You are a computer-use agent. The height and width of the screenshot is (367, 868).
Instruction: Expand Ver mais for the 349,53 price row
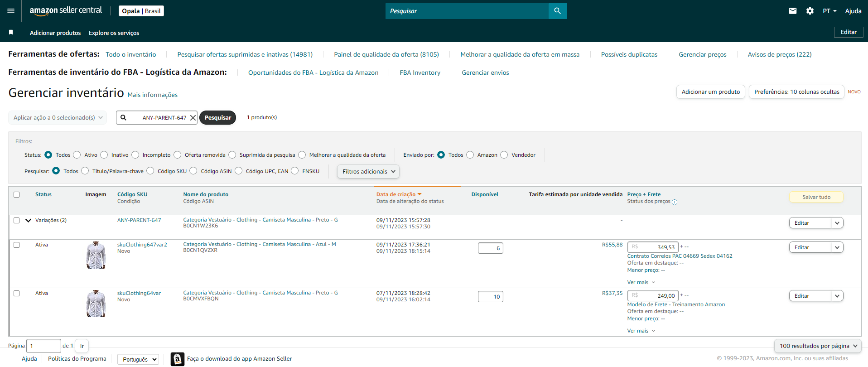point(641,282)
